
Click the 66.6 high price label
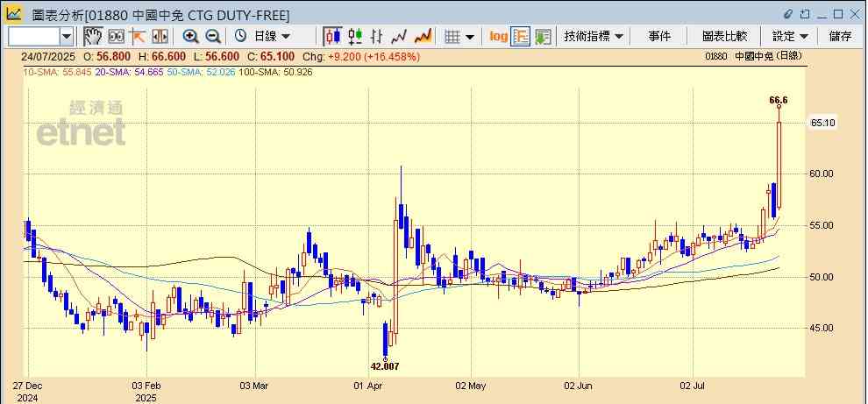pos(779,100)
